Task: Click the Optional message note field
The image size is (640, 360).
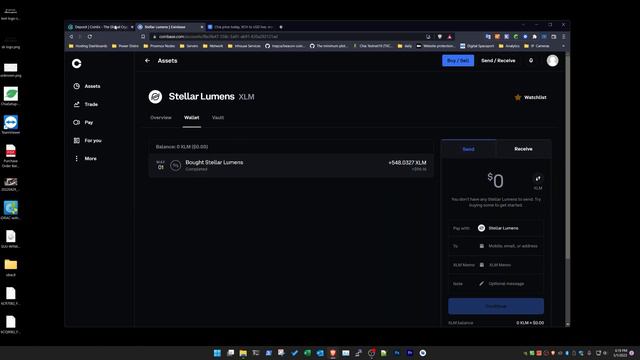Action: (x=506, y=284)
